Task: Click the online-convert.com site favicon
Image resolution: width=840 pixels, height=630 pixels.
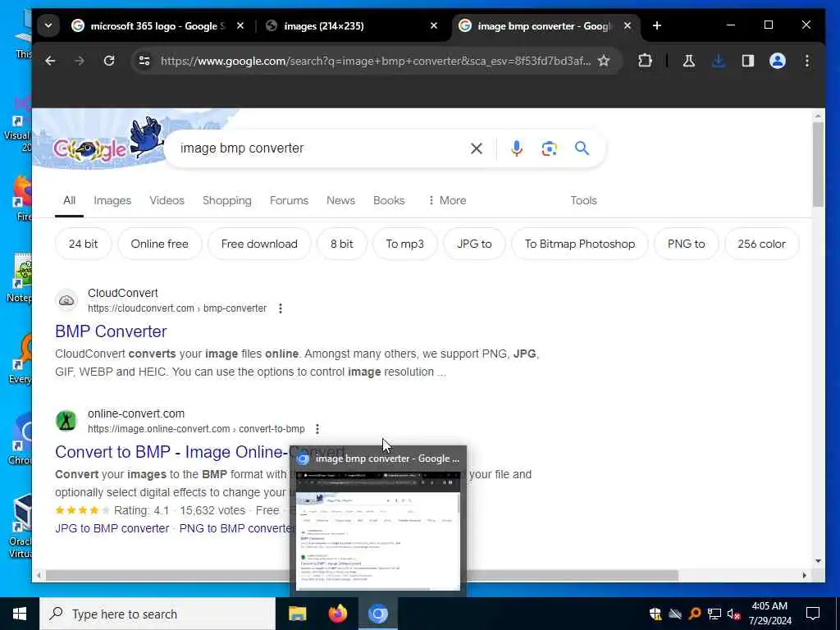Action: tap(66, 421)
